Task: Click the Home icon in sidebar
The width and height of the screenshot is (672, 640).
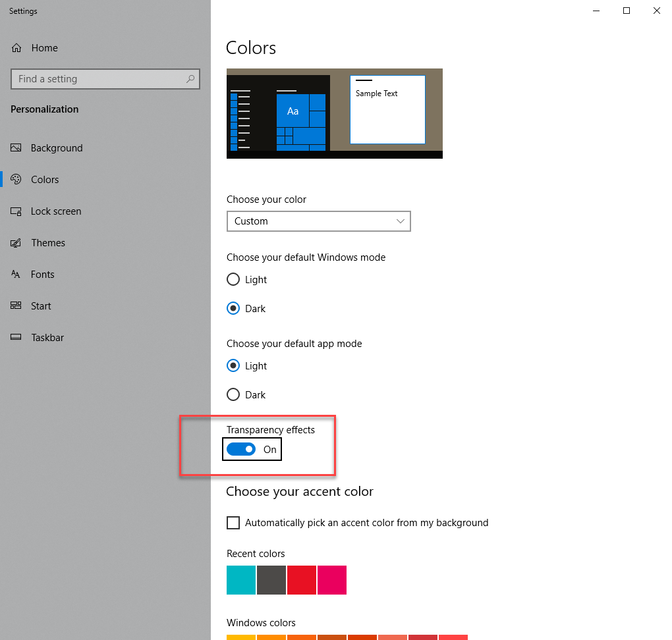Action: point(16,48)
